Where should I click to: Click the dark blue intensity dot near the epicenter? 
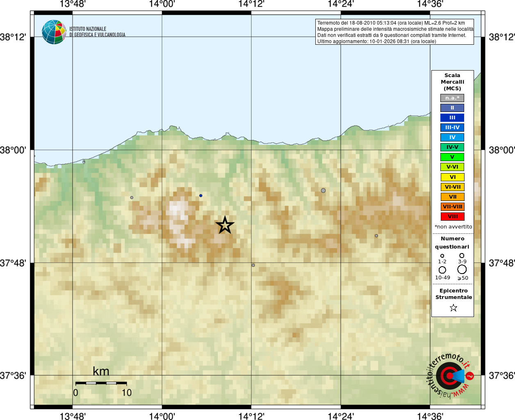(201, 196)
